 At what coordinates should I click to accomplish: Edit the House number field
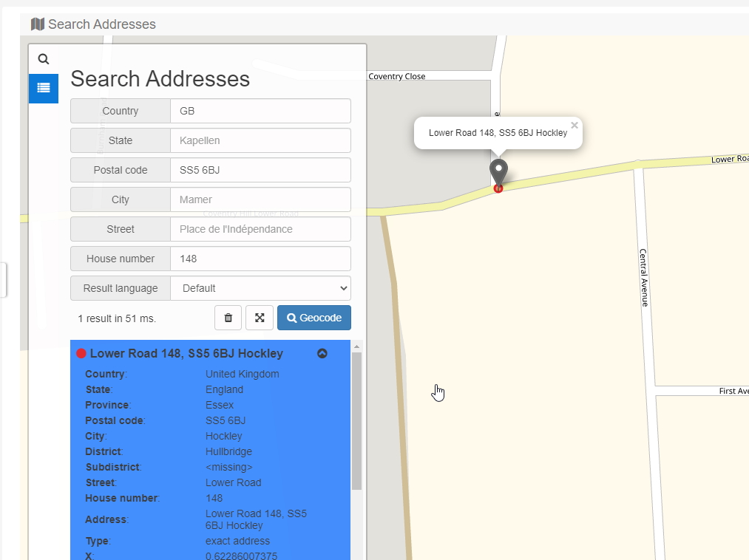coord(260,259)
